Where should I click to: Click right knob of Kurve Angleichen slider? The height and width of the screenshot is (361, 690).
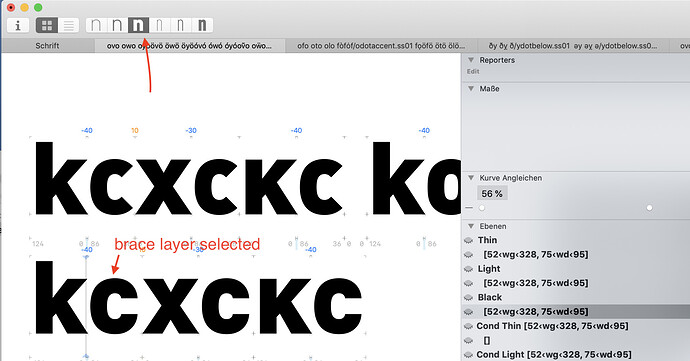(x=650, y=208)
